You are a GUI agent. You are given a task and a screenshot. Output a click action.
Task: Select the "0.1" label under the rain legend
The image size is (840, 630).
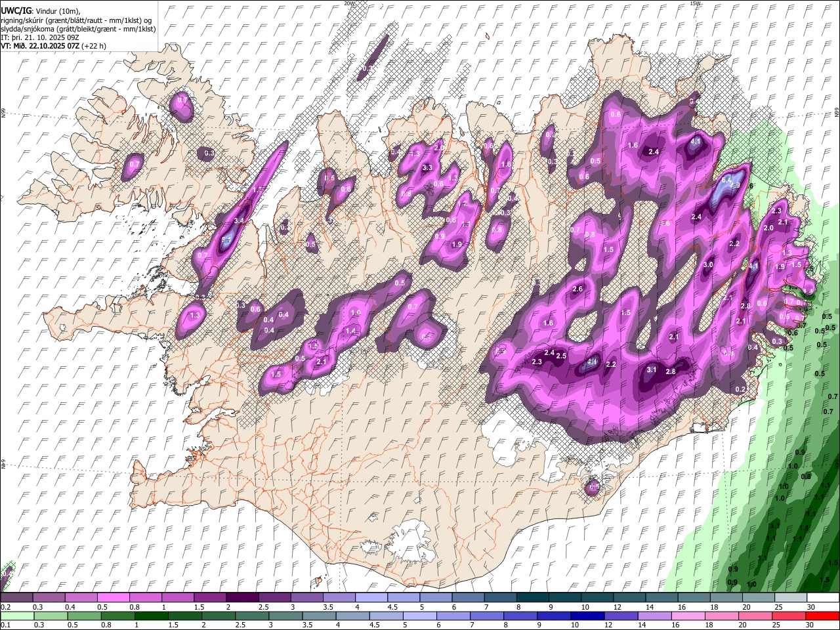(5, 625)
